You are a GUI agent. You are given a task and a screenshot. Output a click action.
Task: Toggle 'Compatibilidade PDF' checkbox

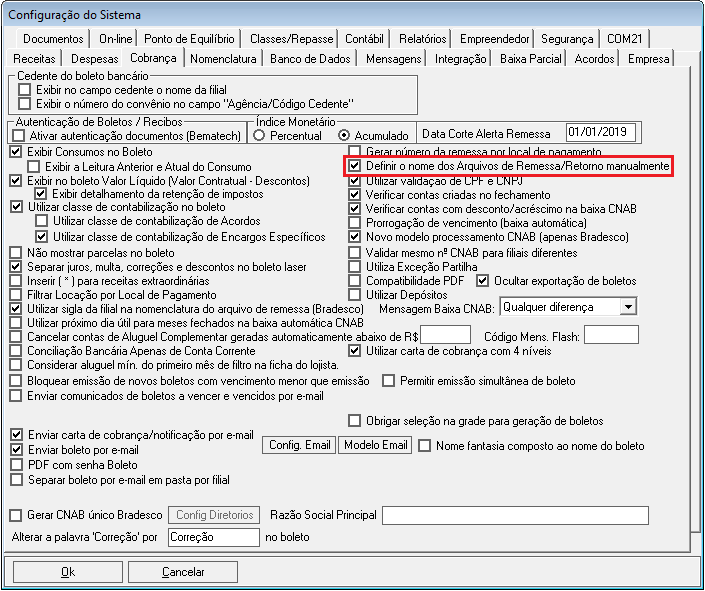click(355, 281)
